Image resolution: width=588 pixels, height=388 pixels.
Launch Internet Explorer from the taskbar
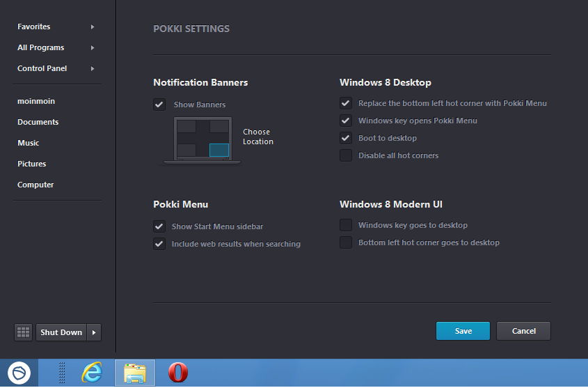tap(92, 373)
